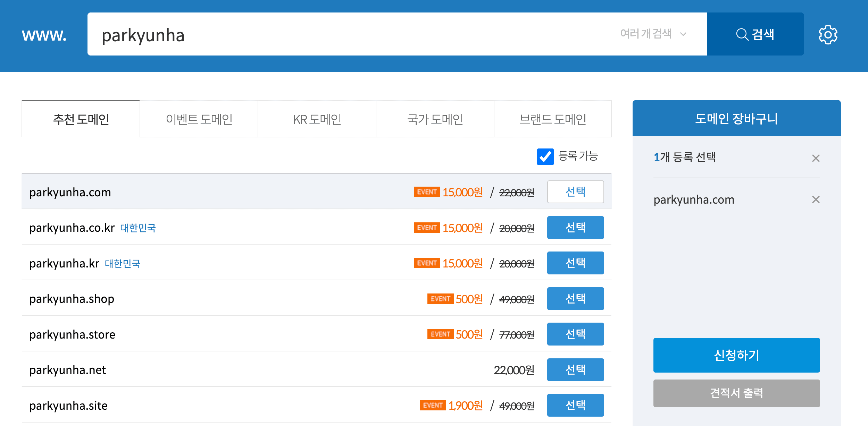Click the 견적서 출력 button
The width and height of the screenshot is (868, 426).
point(736,393)
